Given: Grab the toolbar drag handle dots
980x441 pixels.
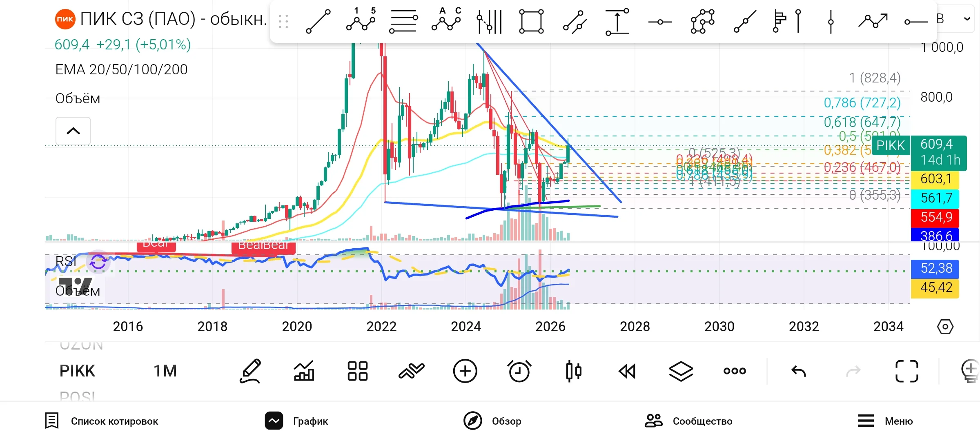Looking at the screenshot, I should [x=283, y=21].
